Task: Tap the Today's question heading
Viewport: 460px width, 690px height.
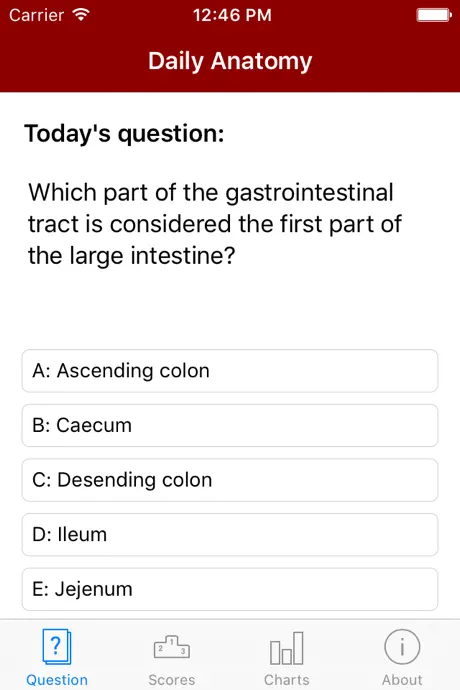Action: tap(124, 133)
